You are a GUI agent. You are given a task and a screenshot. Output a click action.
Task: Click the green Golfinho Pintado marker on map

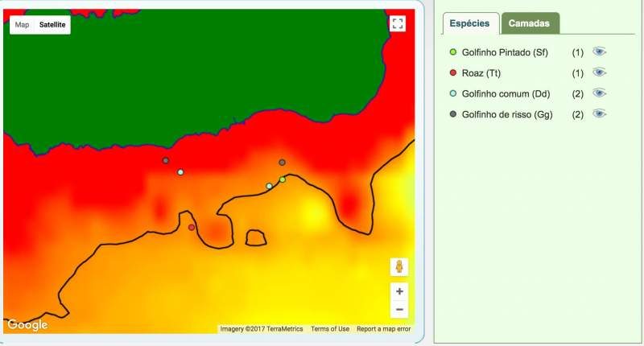(283, 179)
